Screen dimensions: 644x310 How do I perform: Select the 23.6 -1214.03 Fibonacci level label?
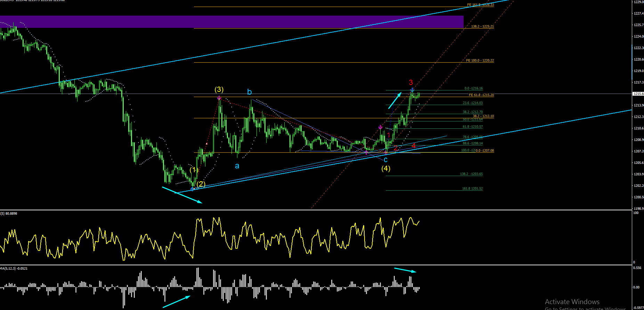coord(473,103)
